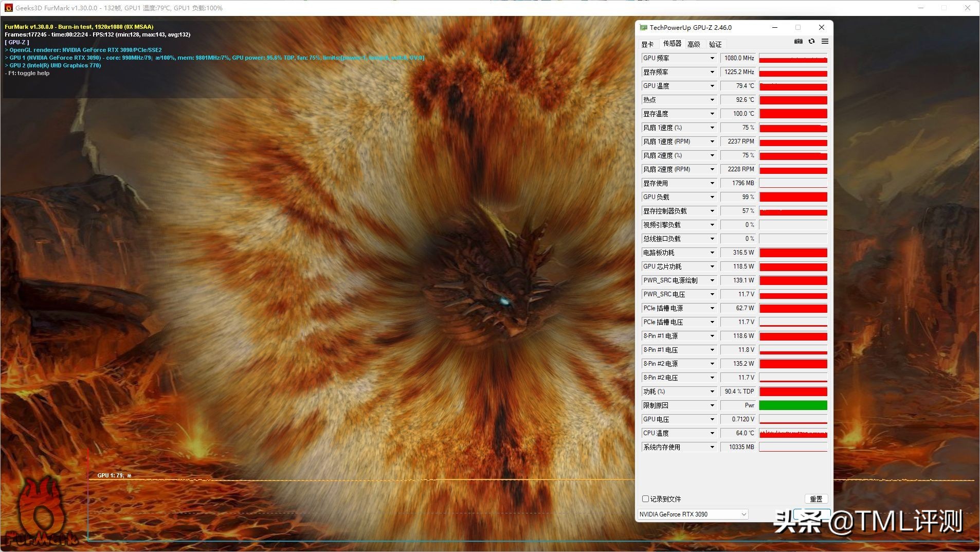Switch to the 显卡 tab
980x552 pixels.
(x=647, y=44)
